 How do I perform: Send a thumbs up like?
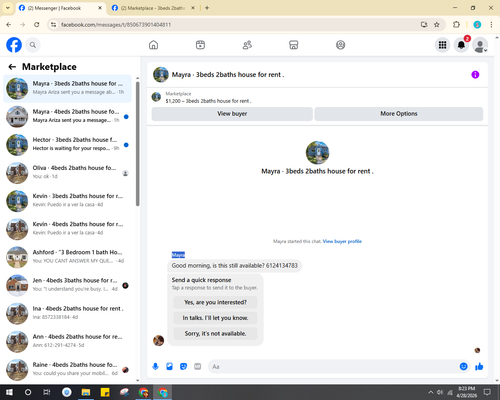pos(479,367)
